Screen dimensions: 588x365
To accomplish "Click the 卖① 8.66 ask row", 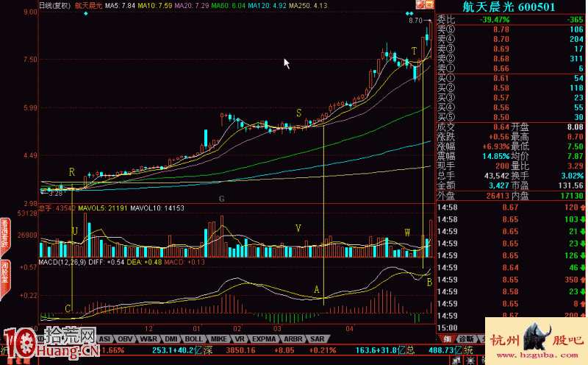I will [x=510, y=68].
